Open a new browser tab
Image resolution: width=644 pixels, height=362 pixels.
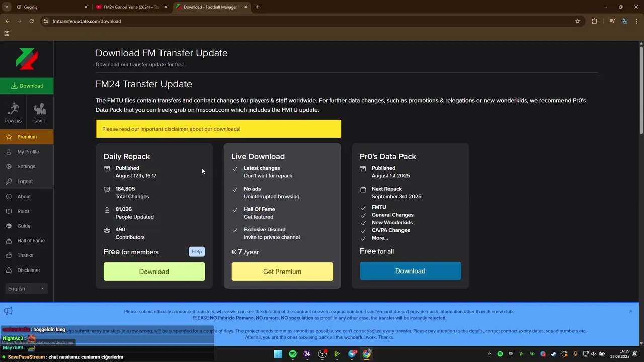click(x=258, y=7)
